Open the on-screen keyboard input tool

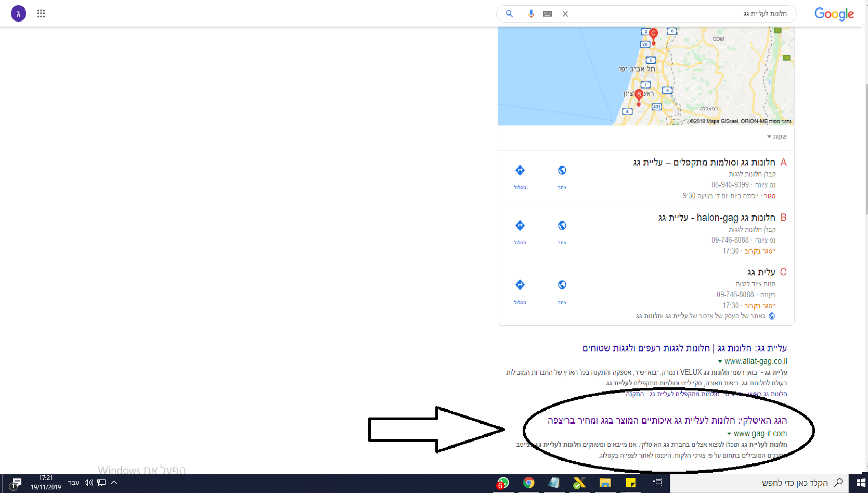pyautogui.click(x=547, y=14)
